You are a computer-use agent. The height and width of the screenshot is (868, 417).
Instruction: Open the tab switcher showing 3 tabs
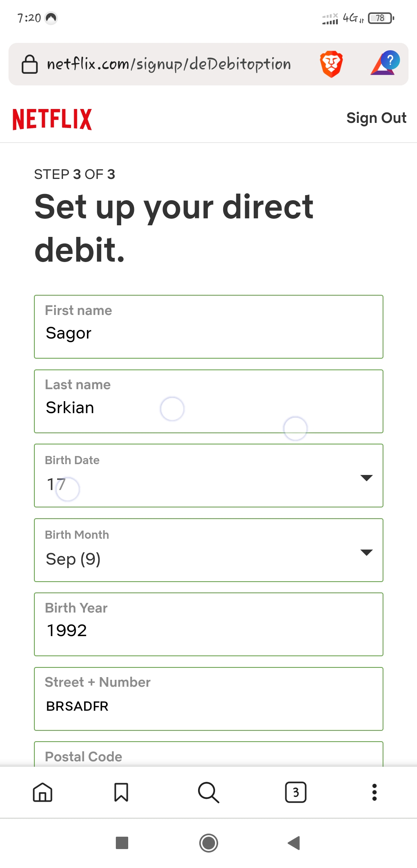pyautogui.click(x=296, y=792)
